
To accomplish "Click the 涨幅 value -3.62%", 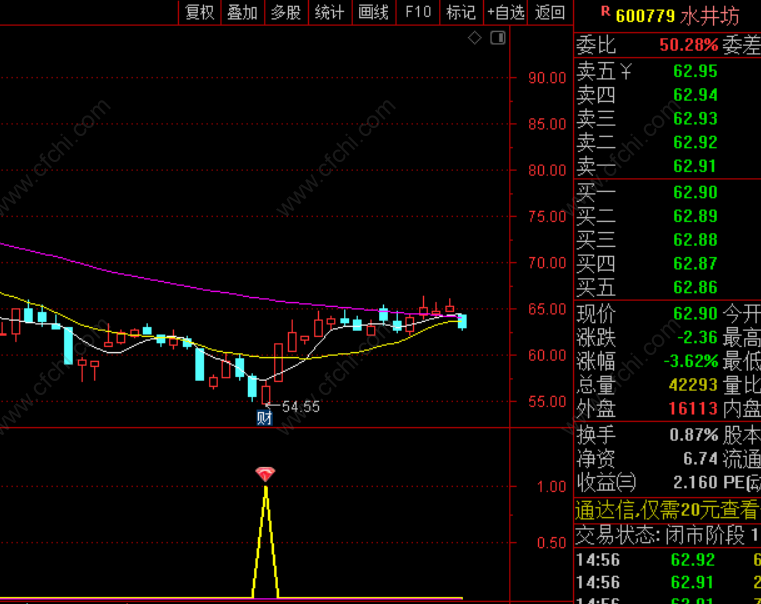I will point(691,361).
